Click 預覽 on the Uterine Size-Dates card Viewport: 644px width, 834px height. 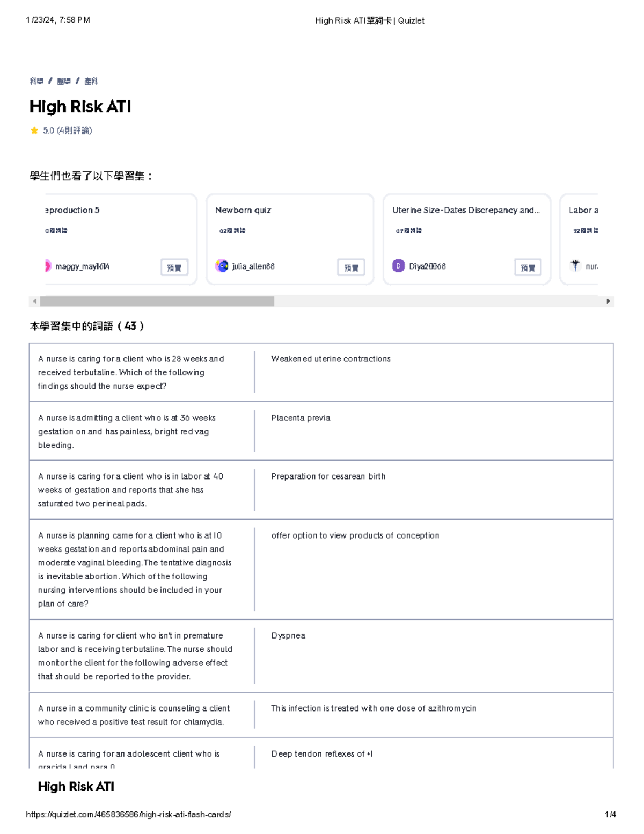[x=528, y=267]
